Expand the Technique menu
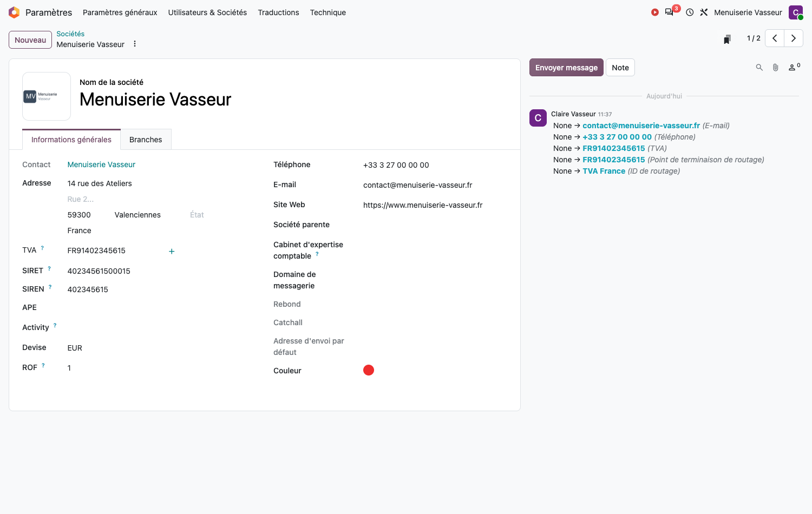Screen dimensions: 812x514 [x=328, y=12]
